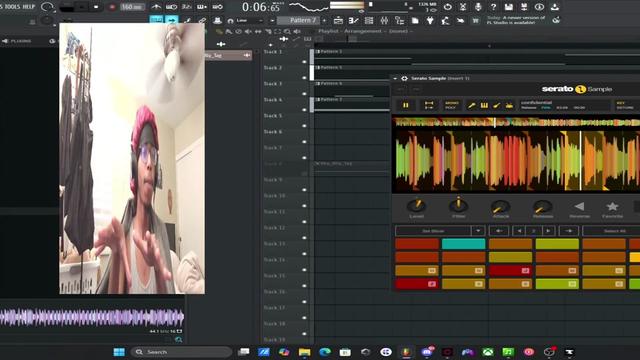Open the Channel rack icon
The height and width of the screenshot is (360, 640).
(x=369, y=20)
